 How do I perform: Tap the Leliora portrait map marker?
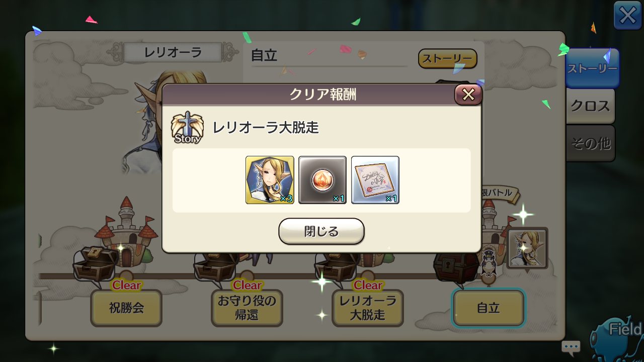pyautogui.click(x=527, y=248)
